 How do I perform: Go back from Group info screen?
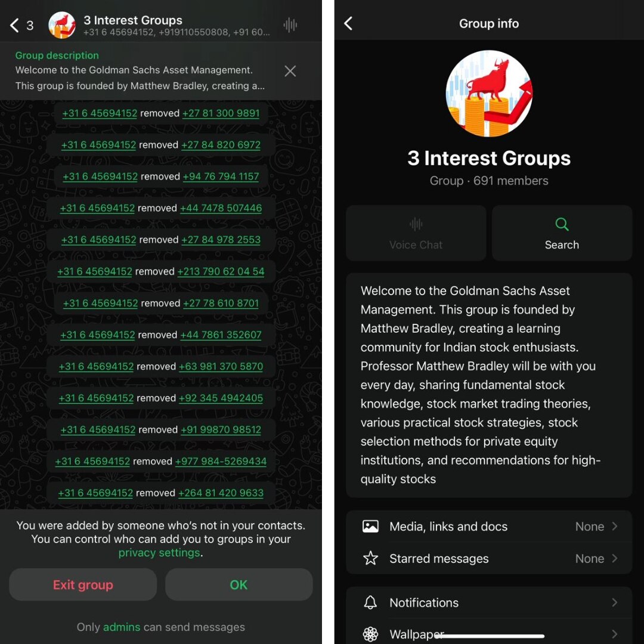[348, 23]
